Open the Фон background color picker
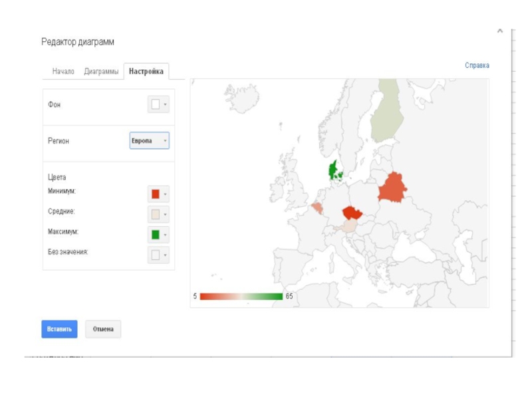532x399 pixels. click(x=158, y=105)
